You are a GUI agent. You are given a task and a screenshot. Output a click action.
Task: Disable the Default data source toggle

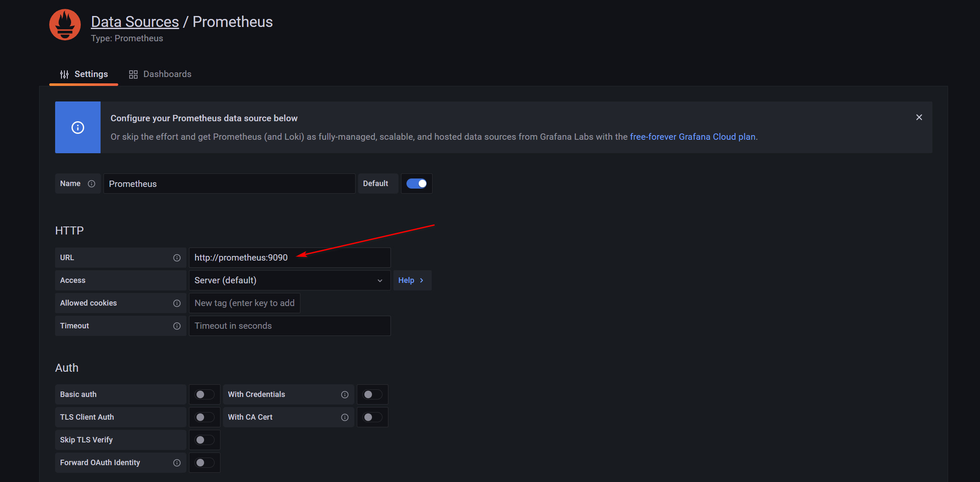click(x=417, y=184)
